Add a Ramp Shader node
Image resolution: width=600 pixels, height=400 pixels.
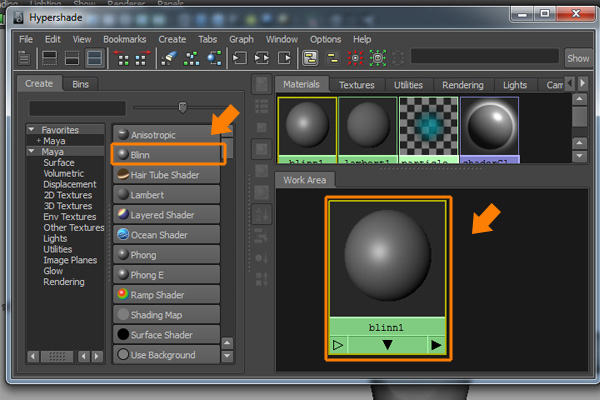click(x=167, y=295)
